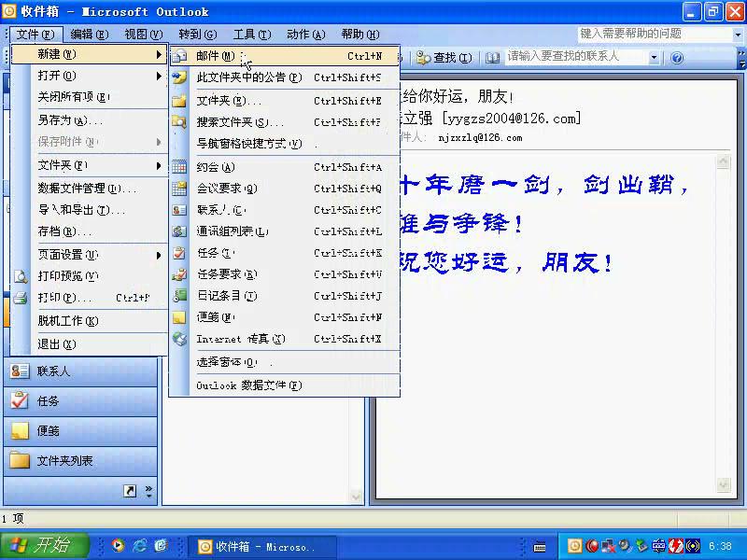Expand the Folder submenu in File menu

(x=159, y=166)
